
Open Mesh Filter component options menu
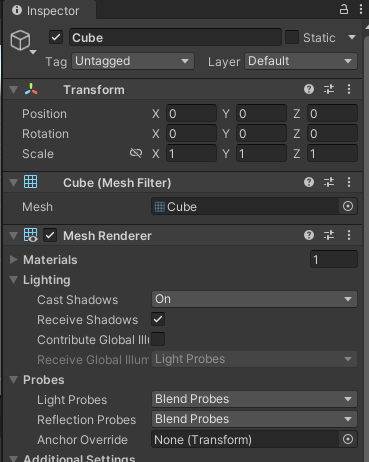pos(349,182)
